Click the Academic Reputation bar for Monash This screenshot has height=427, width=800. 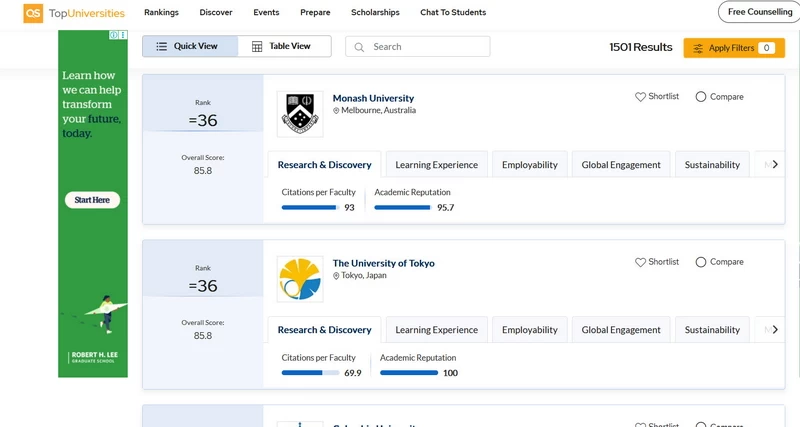(x=402, y=208)
